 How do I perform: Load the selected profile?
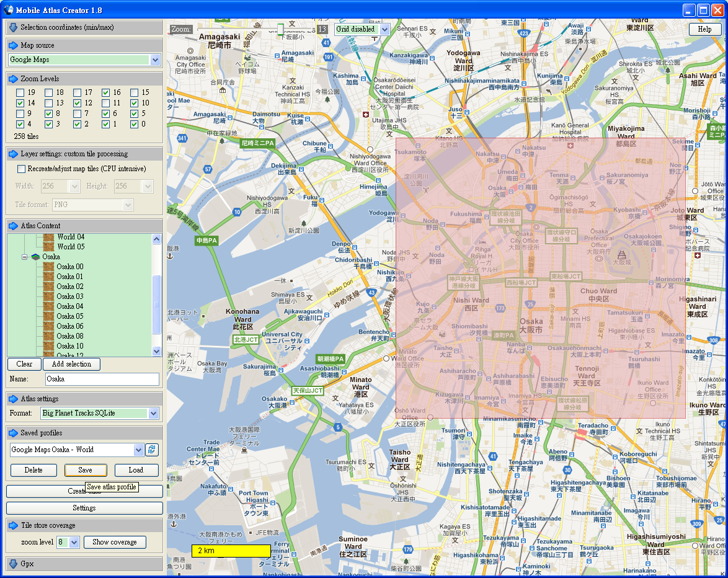point(136,470)
